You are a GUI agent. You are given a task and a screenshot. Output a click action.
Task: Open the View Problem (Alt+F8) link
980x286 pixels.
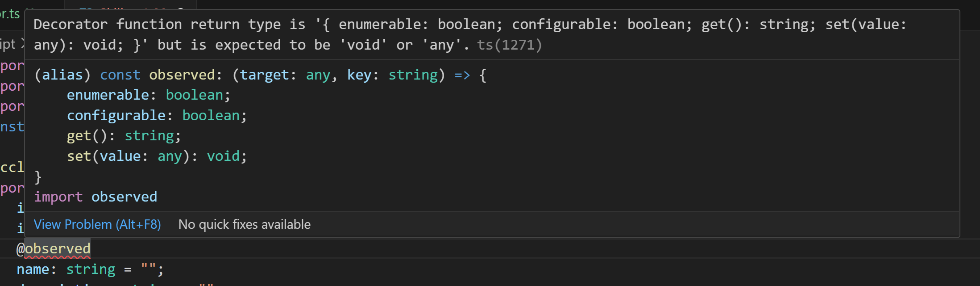pos(97,224)
